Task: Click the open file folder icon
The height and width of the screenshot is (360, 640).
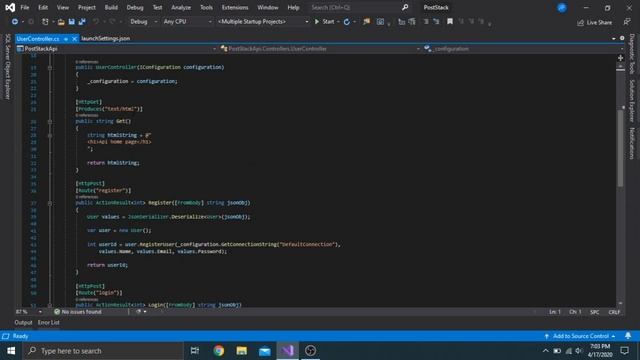Action: pyautogui.click(x=61, y=22)
